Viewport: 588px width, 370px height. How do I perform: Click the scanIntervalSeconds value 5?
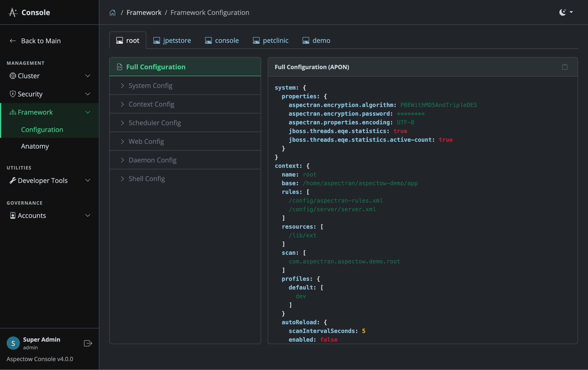[x=364, y=331]
